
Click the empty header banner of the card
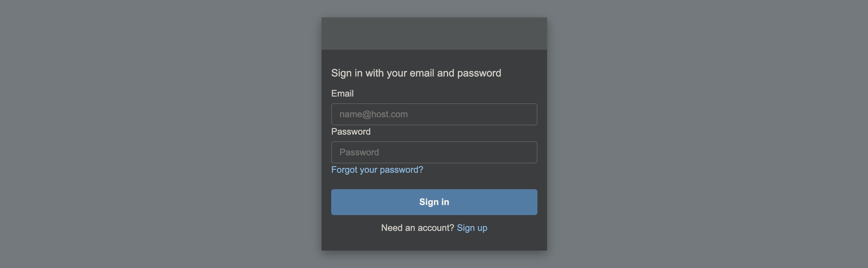pyautogui.click(x=434, y=33)
